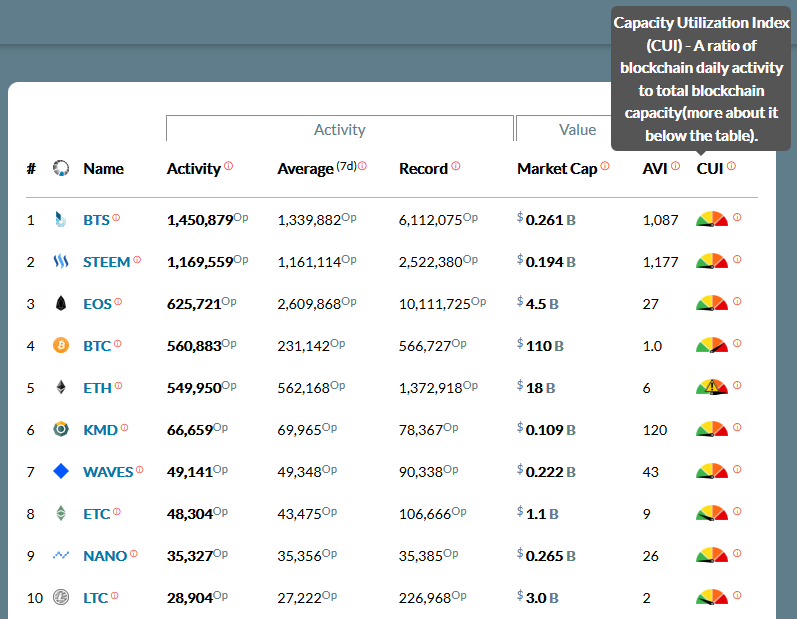Click the ETC coin logo icon

[60, 513]
